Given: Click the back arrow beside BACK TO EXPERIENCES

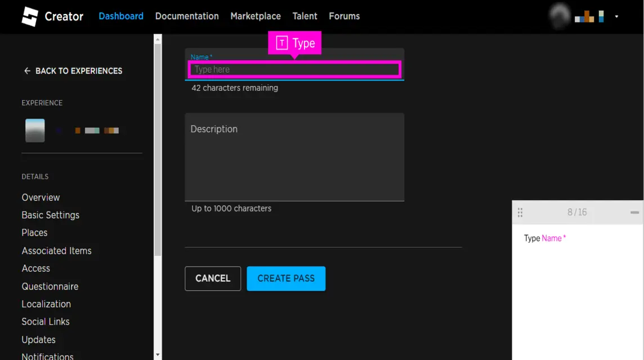Looking at the screenshot, I should [x=26, y=70].
